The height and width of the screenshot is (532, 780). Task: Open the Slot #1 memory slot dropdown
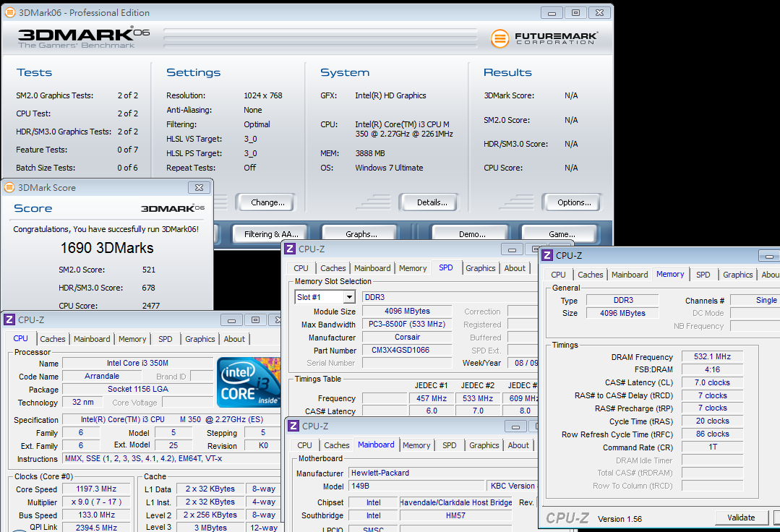pos(349,297)
